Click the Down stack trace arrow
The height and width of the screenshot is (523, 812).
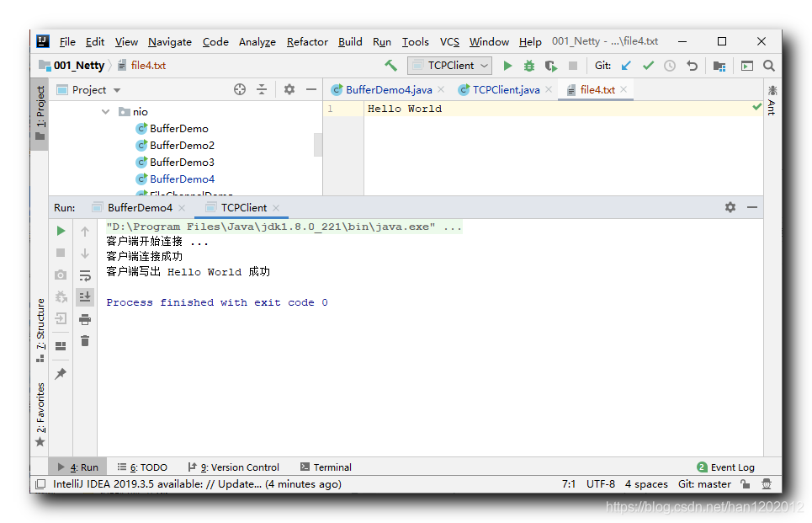click(85, 253)
